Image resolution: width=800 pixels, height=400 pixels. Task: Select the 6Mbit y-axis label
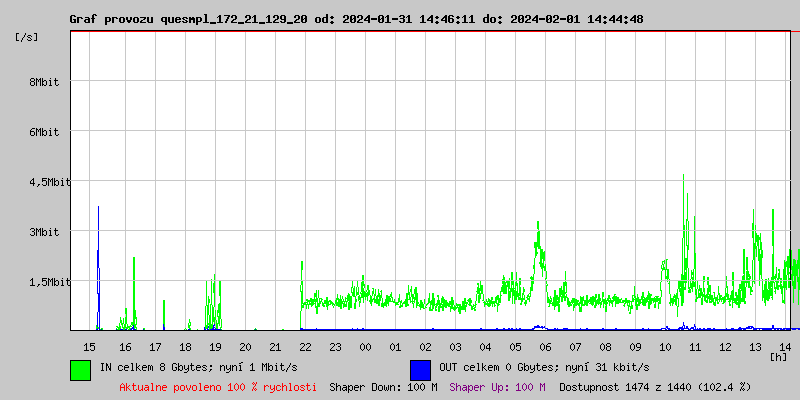44,132
